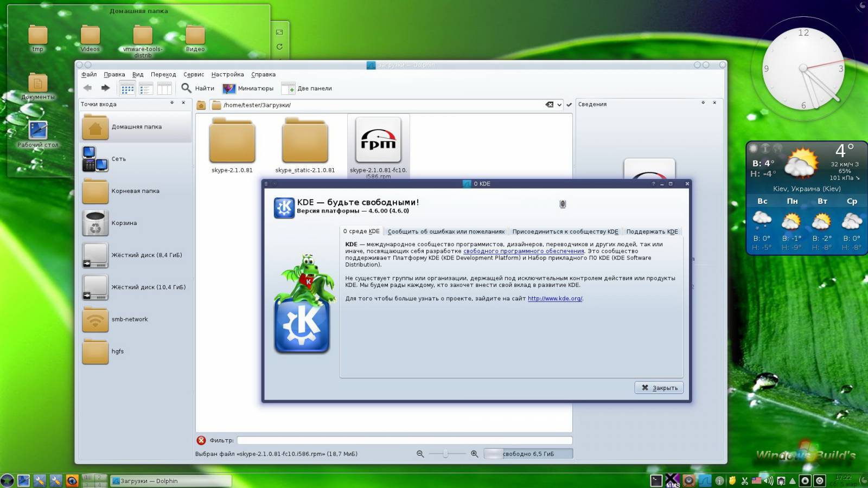This screenshot has height=488, width=868.
Task: Focus the Фильтр input field
Action: click(x=405, y=440)
